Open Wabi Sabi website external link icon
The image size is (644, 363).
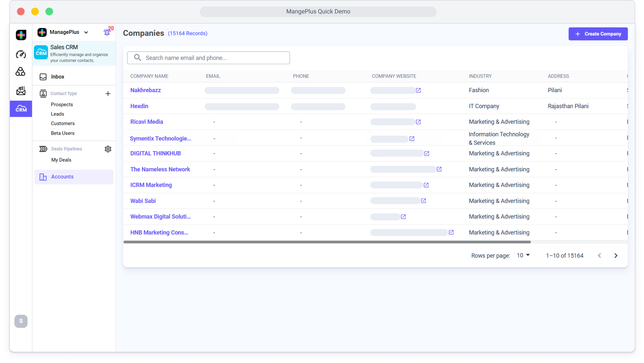tap(423, 201)
